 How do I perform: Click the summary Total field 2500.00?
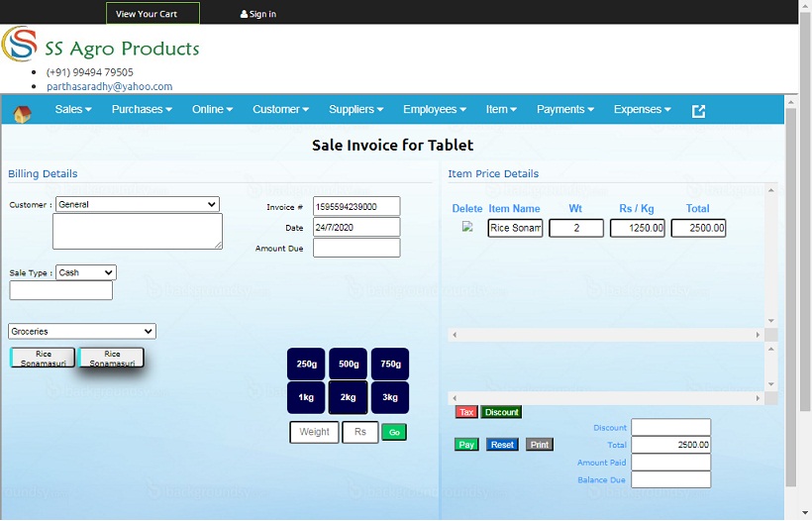tap(670, 445)
